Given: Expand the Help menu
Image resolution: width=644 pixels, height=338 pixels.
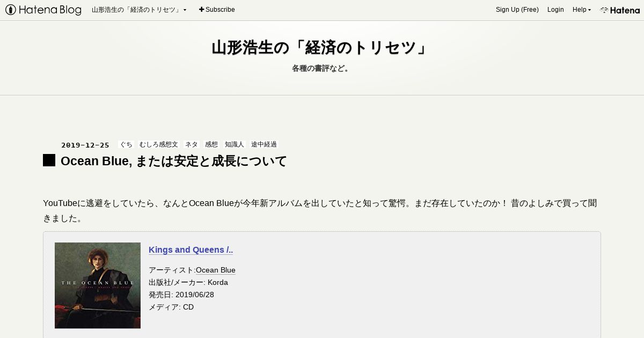Looking at the screenshot, I should pyautogui.click(x=582, y=10).
